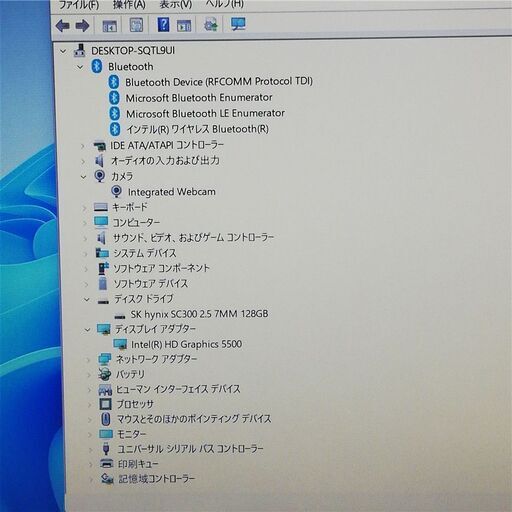
Task: Click Scan for hardware changes monitor icon
Action: pyautogui.click(x=238, y=24)
